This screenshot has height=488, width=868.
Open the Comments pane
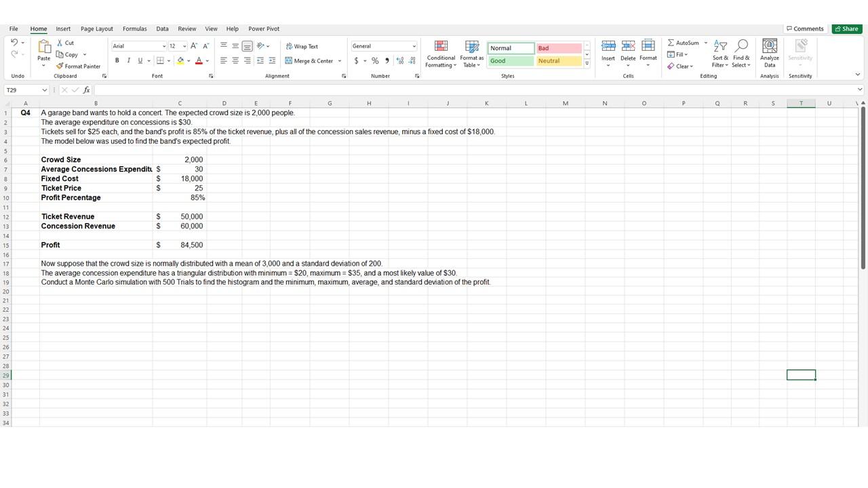[x=804, y=28]
